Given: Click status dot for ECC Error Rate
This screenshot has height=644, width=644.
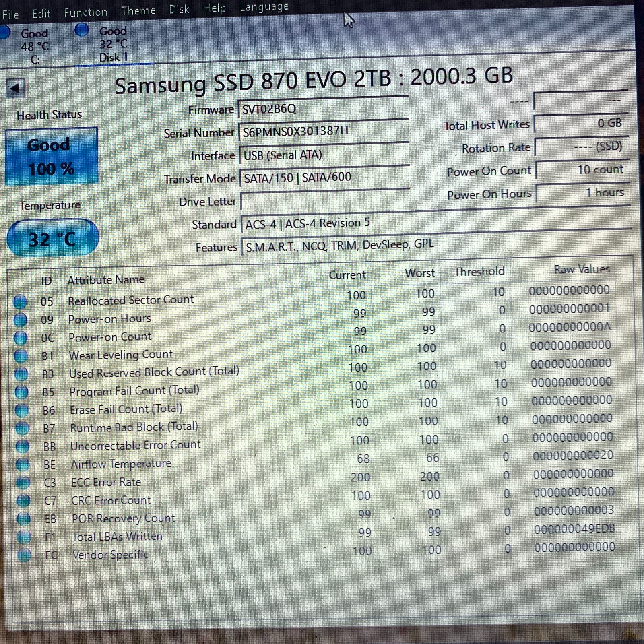Looking at the screenshot, I should (23, 482).
